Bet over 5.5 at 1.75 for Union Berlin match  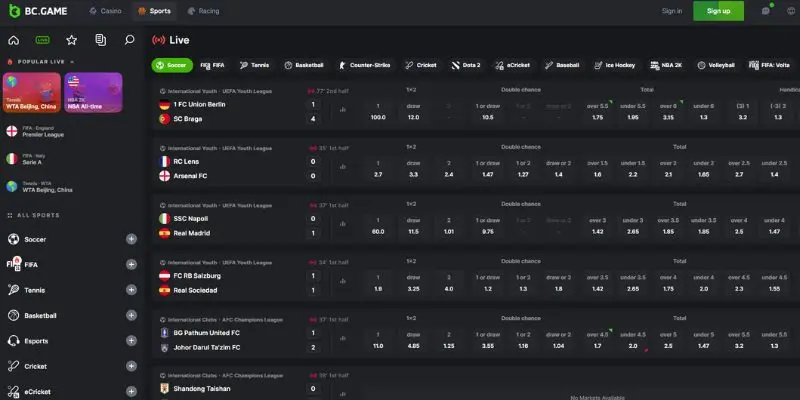click(597, 112)
